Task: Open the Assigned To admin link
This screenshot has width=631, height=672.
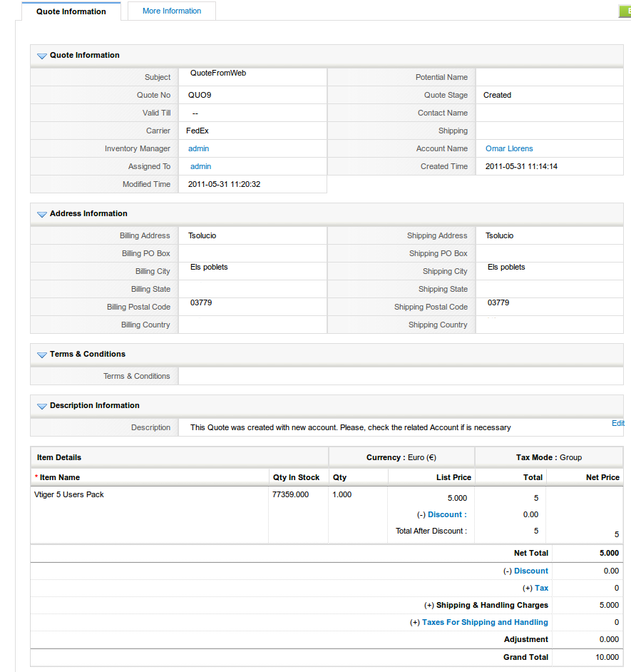Action: [200, 166]
